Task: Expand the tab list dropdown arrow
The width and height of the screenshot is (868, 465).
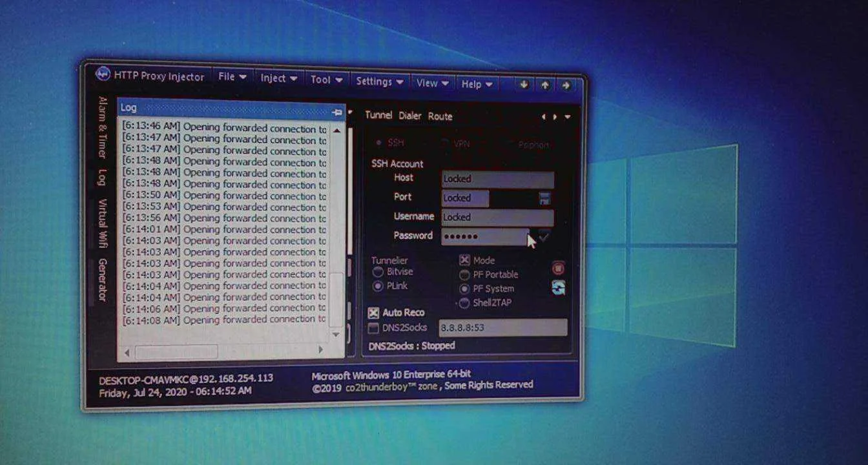Action: point(568,117)
